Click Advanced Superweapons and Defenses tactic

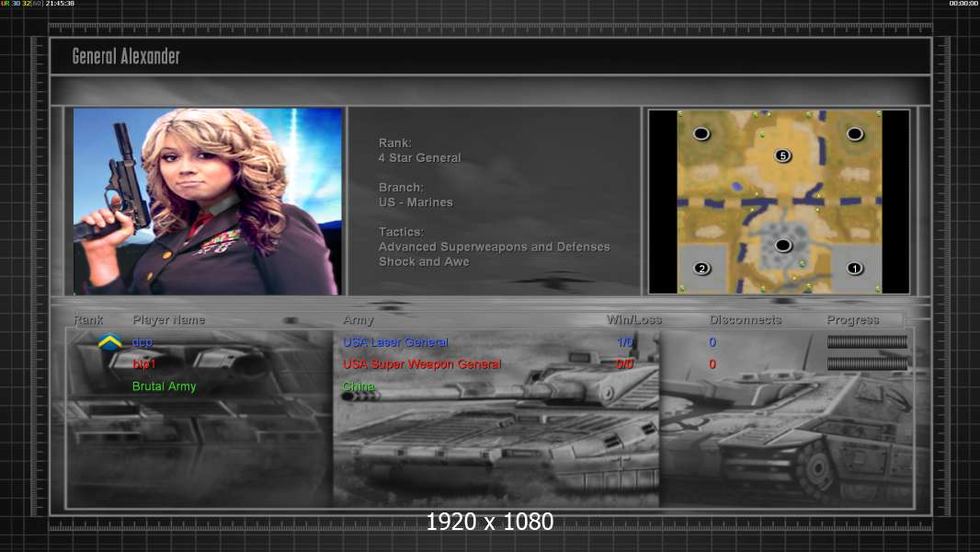point(494,247)
